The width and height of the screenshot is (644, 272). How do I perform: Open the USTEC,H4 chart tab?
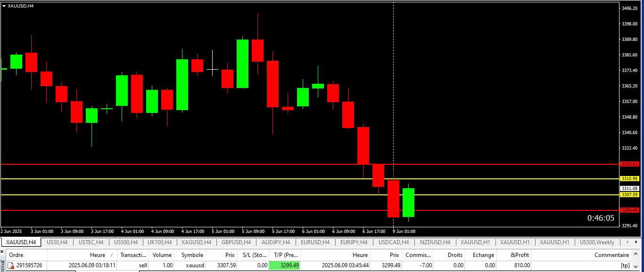[x=91, y=242]
